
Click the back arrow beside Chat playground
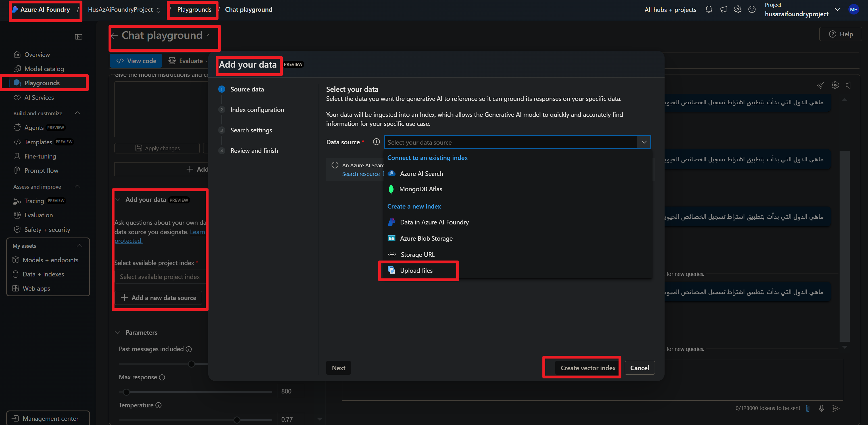click(x=115, y=36)
